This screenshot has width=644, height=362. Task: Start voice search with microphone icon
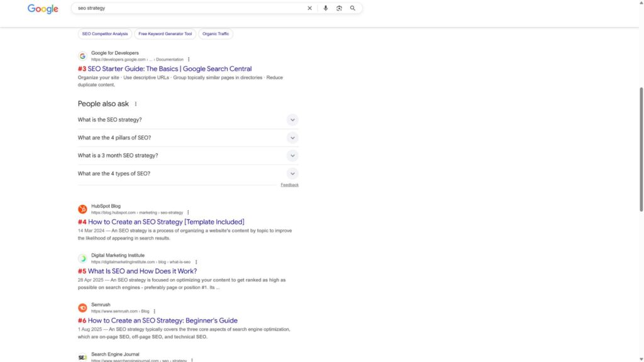pyautogui.click(x=325, y=8)
